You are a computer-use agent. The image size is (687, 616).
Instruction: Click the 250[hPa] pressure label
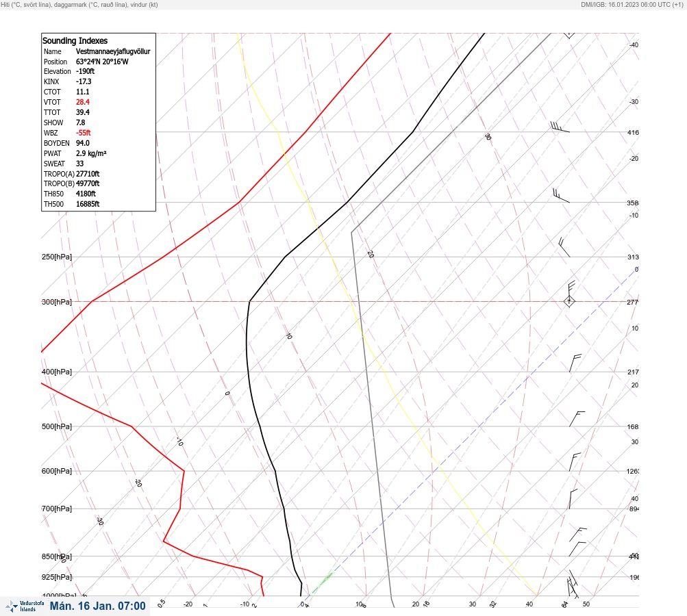click(57, 257)
